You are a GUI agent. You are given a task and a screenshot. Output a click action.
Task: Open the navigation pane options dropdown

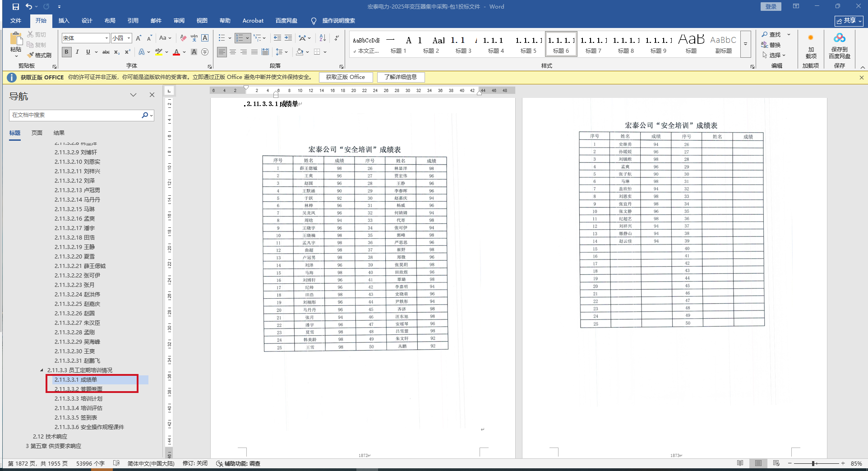[133, 95]
